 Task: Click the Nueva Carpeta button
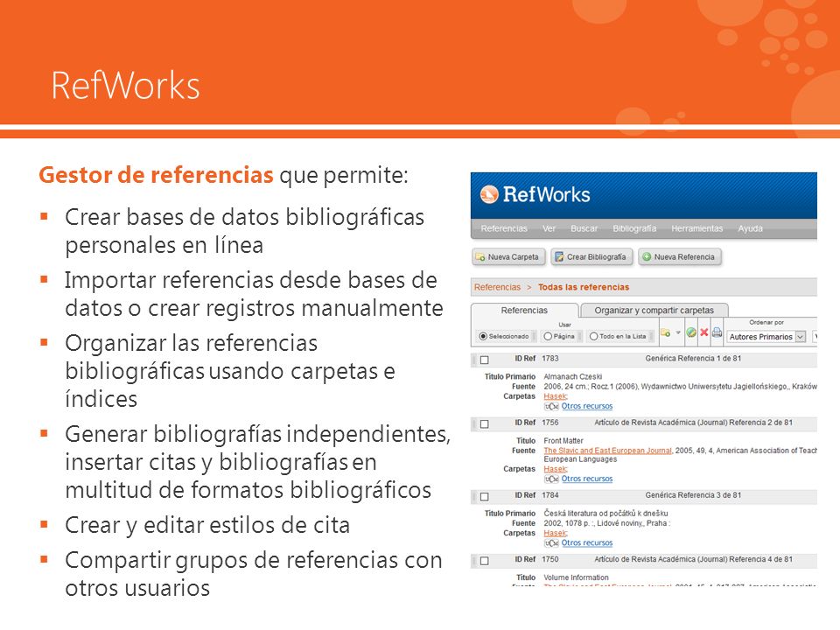[x=509, y=257]
